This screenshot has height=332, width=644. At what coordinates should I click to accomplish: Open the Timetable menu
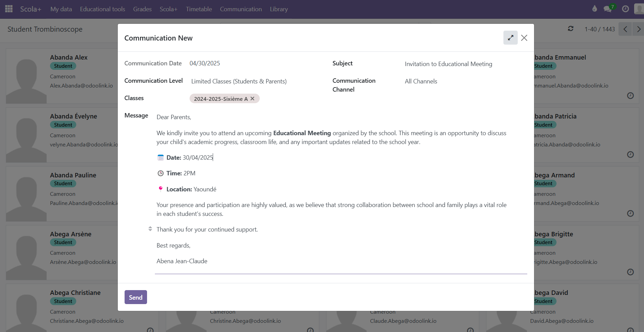199,9
